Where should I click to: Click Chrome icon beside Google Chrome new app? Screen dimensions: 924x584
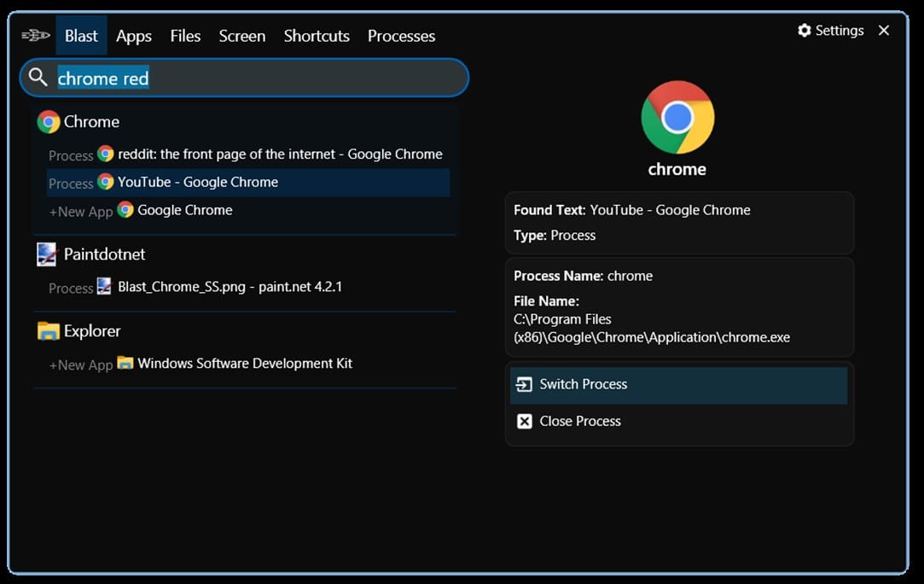[x=125, y=209]
